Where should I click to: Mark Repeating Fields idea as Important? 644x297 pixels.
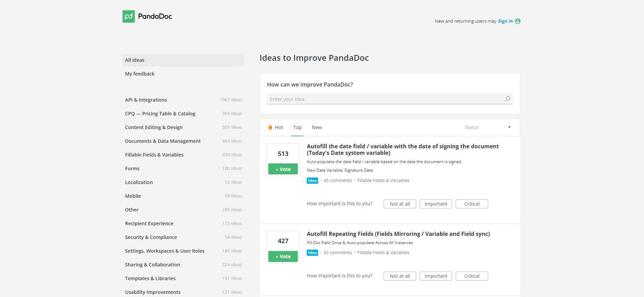point(436,276)
